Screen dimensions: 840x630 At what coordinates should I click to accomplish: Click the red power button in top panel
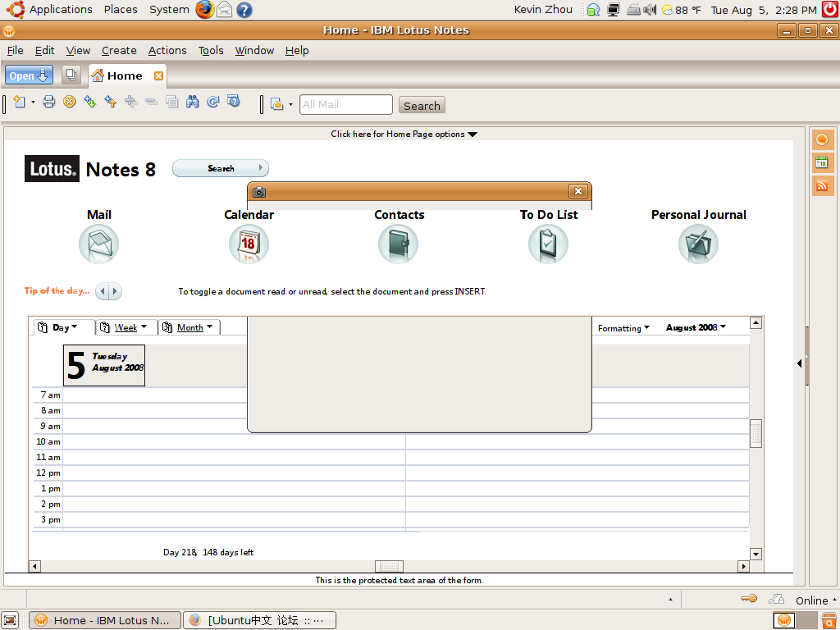tap(830, 10)
